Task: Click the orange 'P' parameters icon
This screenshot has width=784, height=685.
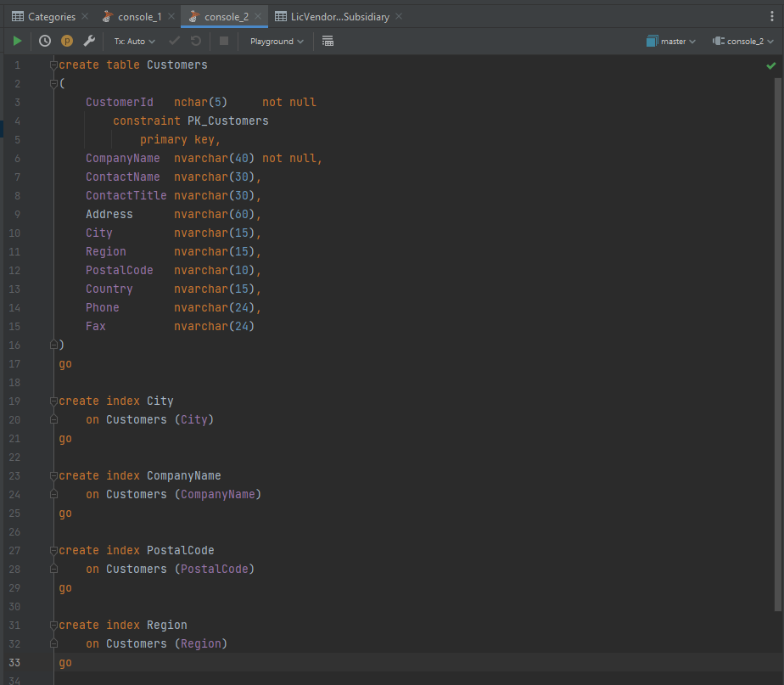Action: [x=67, y=41]
